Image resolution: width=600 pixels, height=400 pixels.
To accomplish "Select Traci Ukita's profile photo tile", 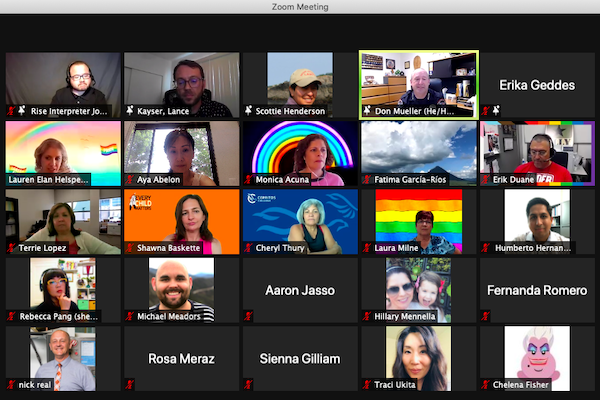I will tap(419, 358).
